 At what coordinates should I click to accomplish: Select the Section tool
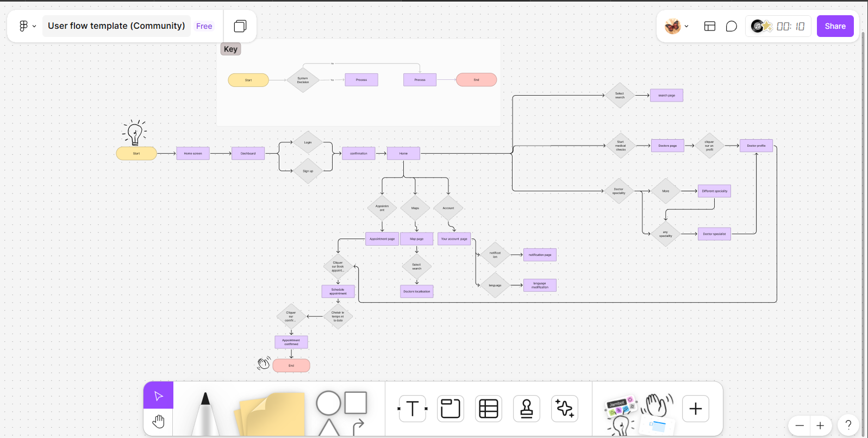pos(451,409)
